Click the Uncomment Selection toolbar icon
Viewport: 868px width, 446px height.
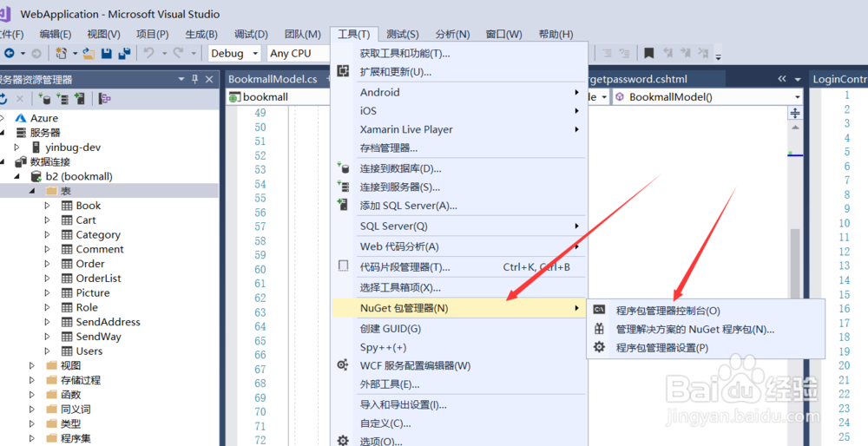(624, 53)
